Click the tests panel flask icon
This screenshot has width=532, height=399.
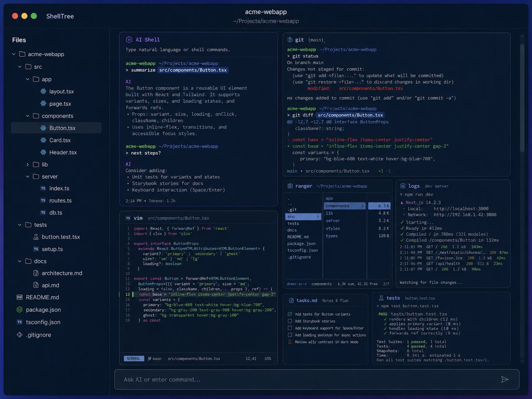[381, 298]
